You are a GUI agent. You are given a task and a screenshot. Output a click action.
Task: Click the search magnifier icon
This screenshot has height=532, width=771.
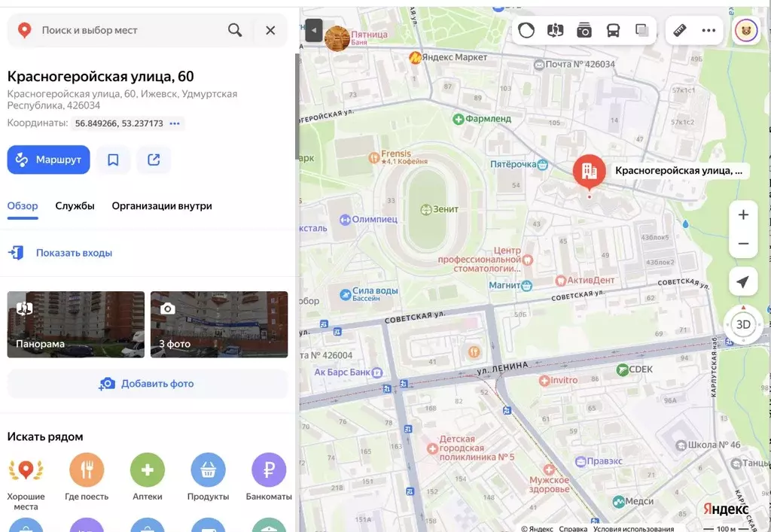point(235,30)
